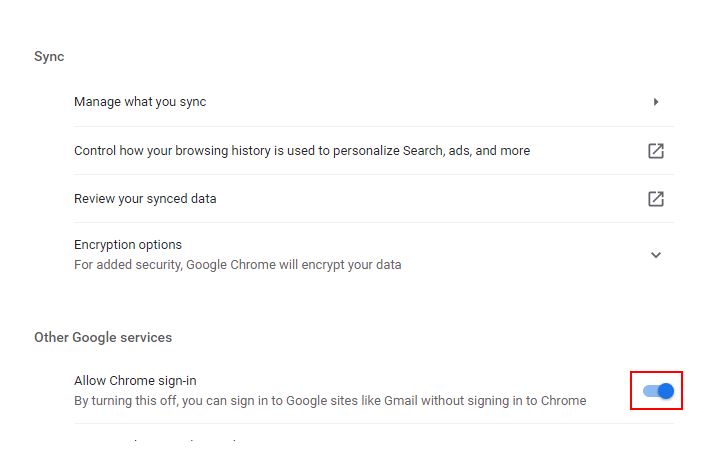The width and height of the screenshot is (717, 472).
Task: Click the light blue track of the sign-in switch
Action: tap(650, 391)
